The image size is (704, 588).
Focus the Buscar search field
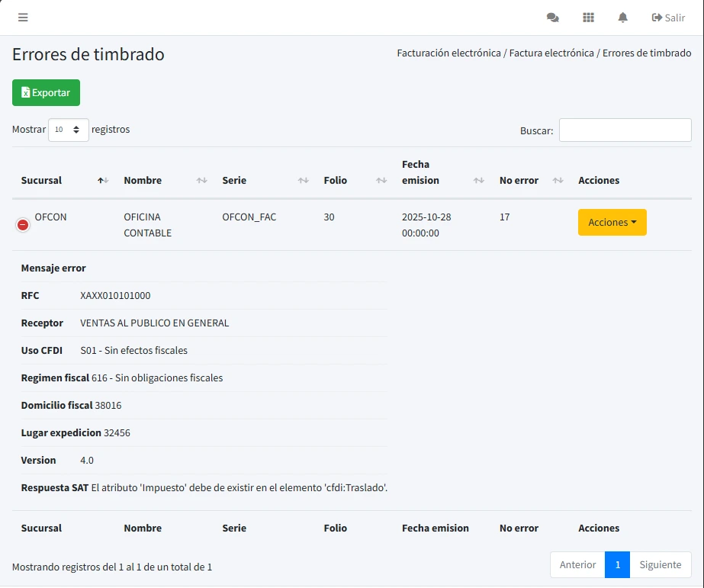pos(625,130)
